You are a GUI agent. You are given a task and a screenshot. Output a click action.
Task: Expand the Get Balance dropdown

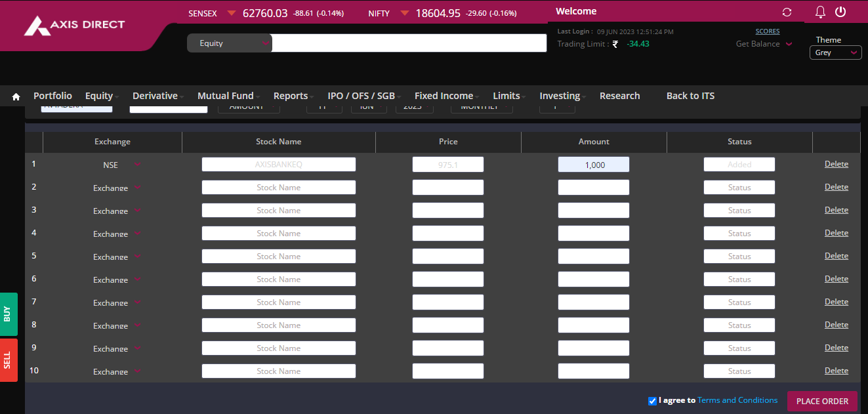(764, 44)
